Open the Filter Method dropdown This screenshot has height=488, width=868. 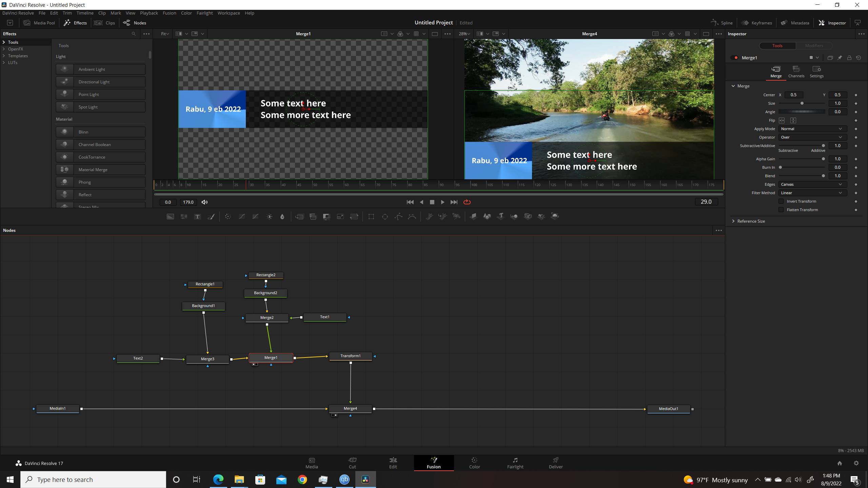[812, 193]
